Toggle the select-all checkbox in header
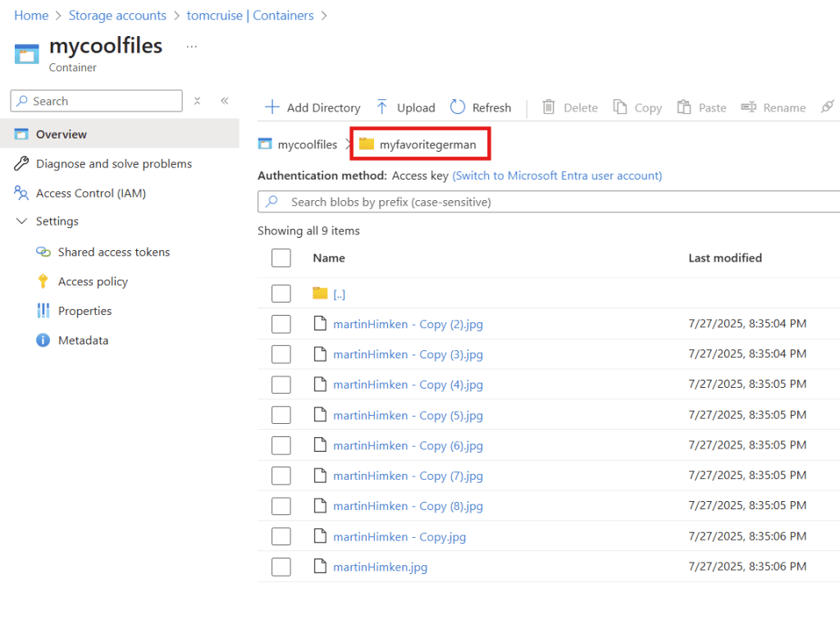 pos(281,258)
